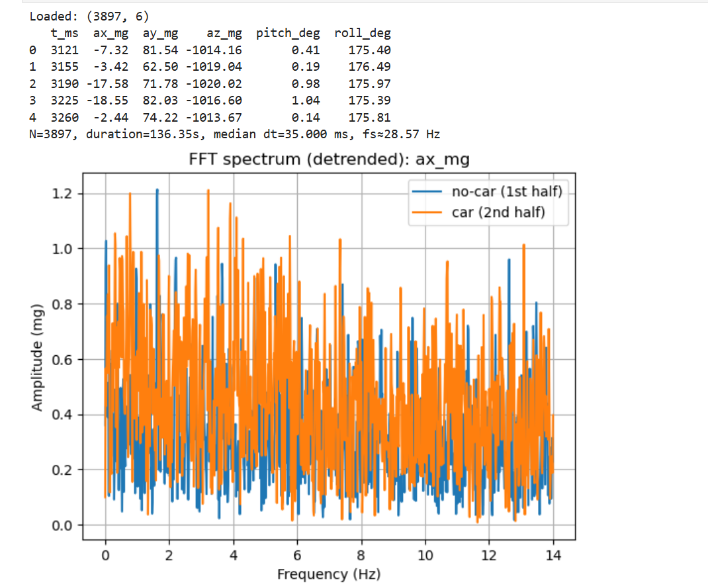The image size is (708, 588).
Task: Select the 'car (2nd half)' legend label
Action: (x=498, y=212)
